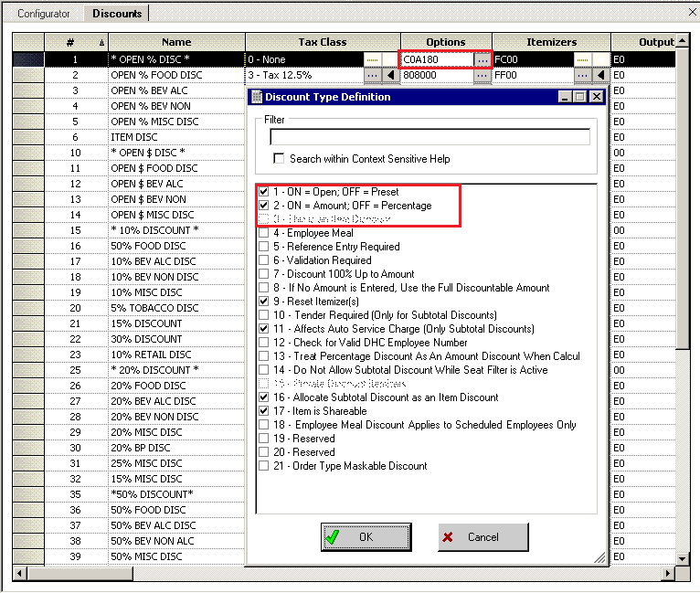Select the OPEN % BEV ALC row
The image size is (700, 593).
pos(176,90)
